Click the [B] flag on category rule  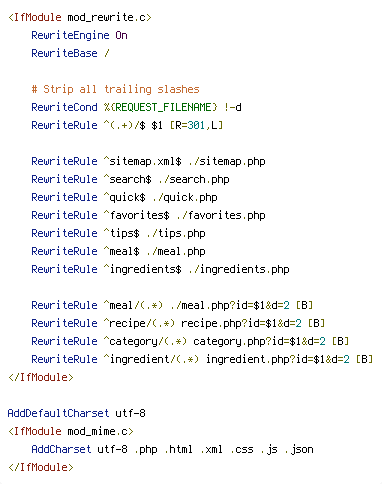tap(340, 341)
